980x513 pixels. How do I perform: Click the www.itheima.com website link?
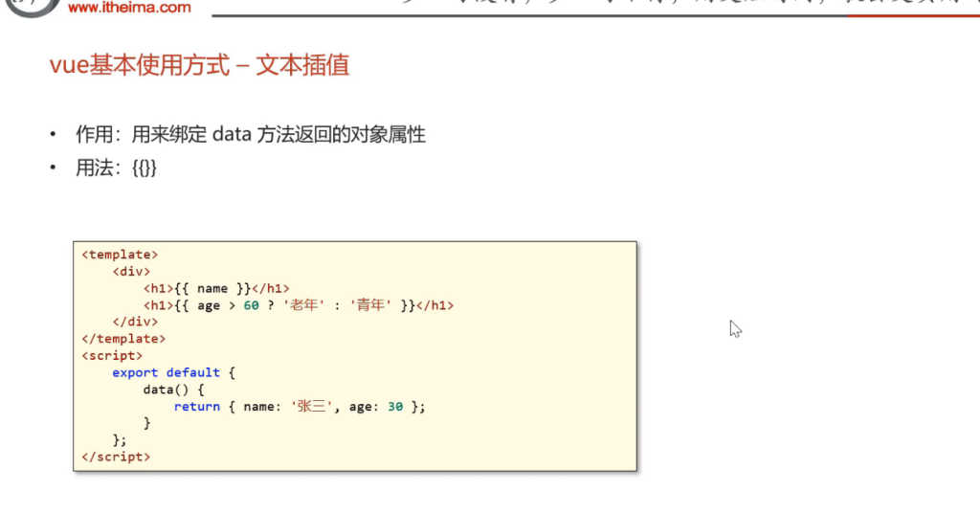(129, 8)
